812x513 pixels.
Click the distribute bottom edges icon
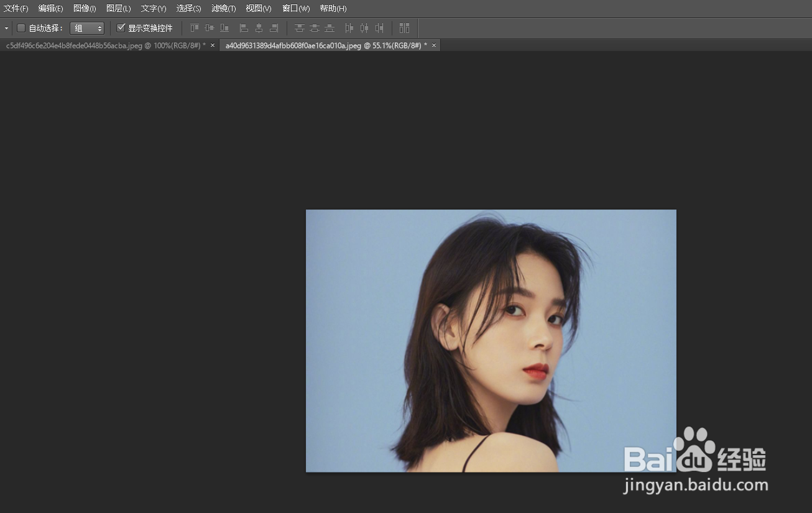330,28
